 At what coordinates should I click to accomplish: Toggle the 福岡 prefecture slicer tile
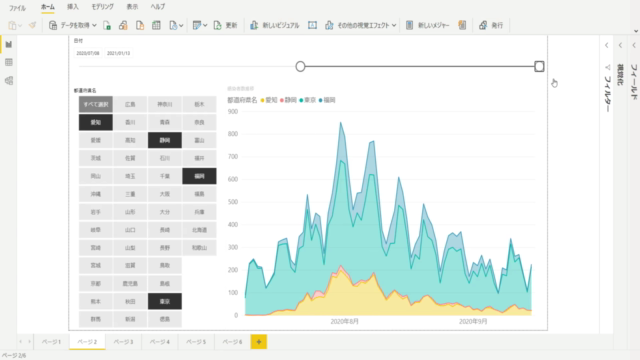(199, 176)
